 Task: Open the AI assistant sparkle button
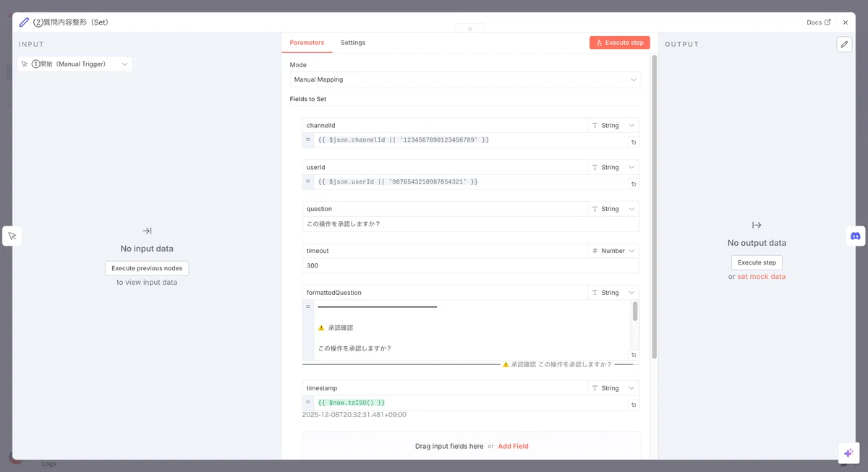point(848,452)
